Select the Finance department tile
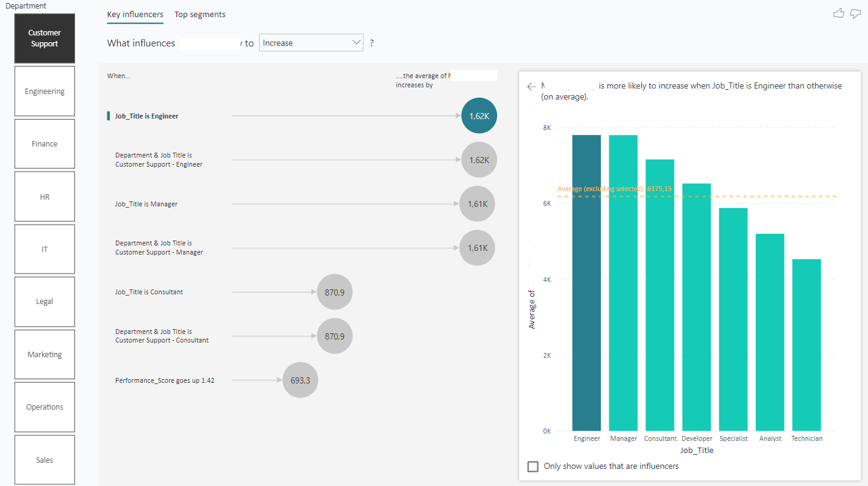 [45, 144]
